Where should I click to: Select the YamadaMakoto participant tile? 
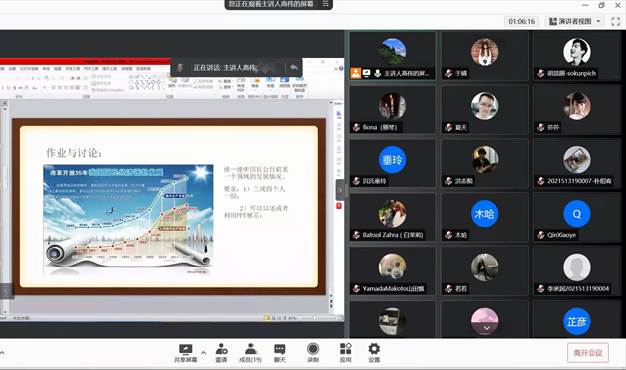coord(392,271)
